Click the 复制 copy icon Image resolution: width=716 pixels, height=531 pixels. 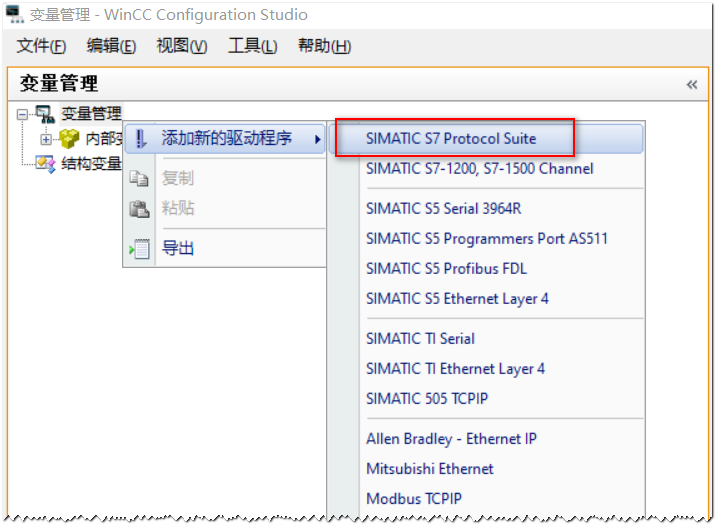[x=139, y=178]
